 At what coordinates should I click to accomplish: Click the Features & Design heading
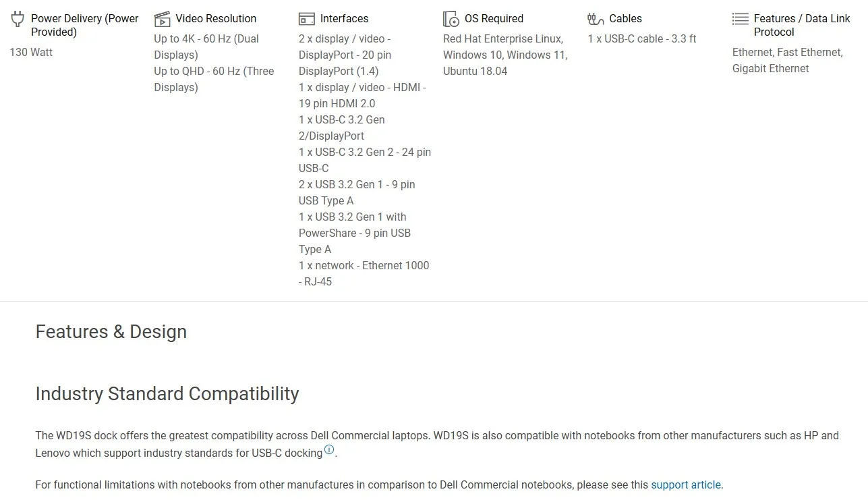pos(111,331)
